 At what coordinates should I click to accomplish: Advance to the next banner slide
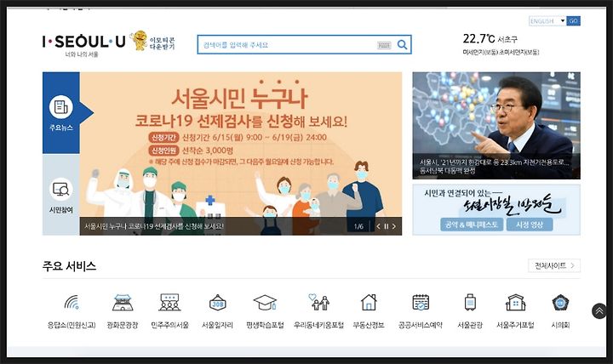click(393, 226)
